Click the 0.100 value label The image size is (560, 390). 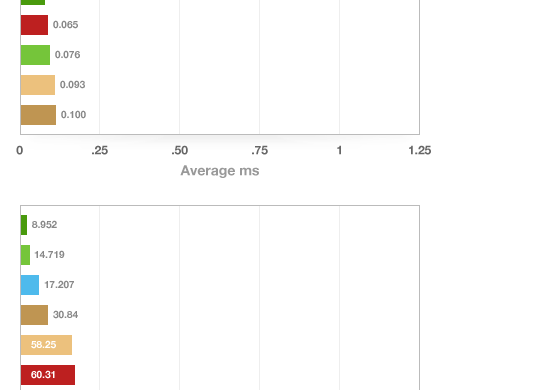pos(73,115)
